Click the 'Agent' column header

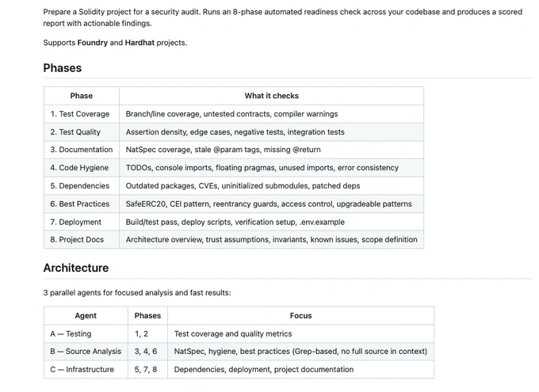coord(86,316)
